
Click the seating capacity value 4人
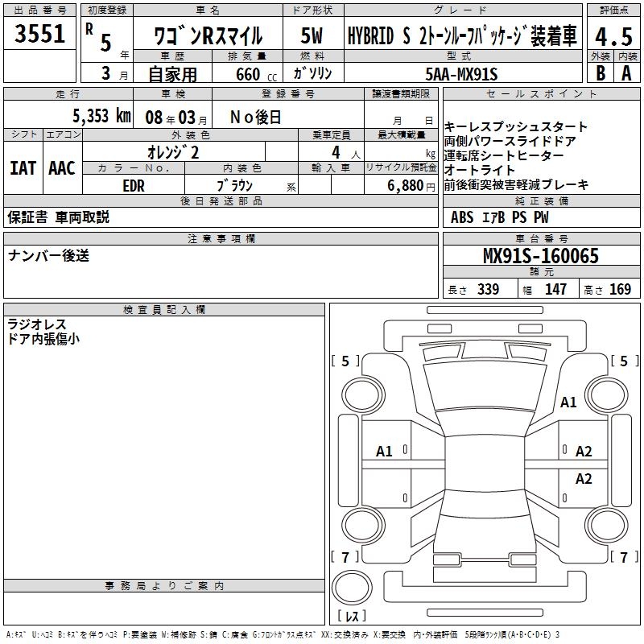click(346, 153)
